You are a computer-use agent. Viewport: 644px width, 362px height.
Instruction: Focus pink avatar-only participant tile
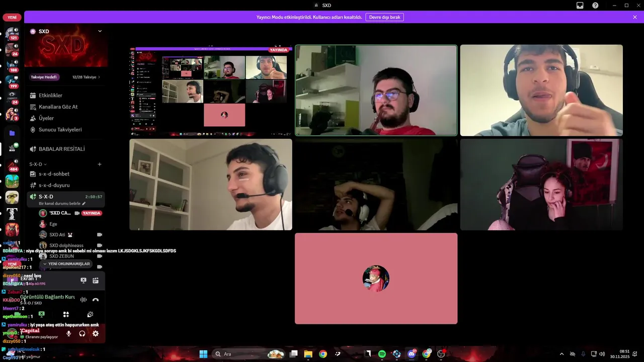[x=376, y=279]
